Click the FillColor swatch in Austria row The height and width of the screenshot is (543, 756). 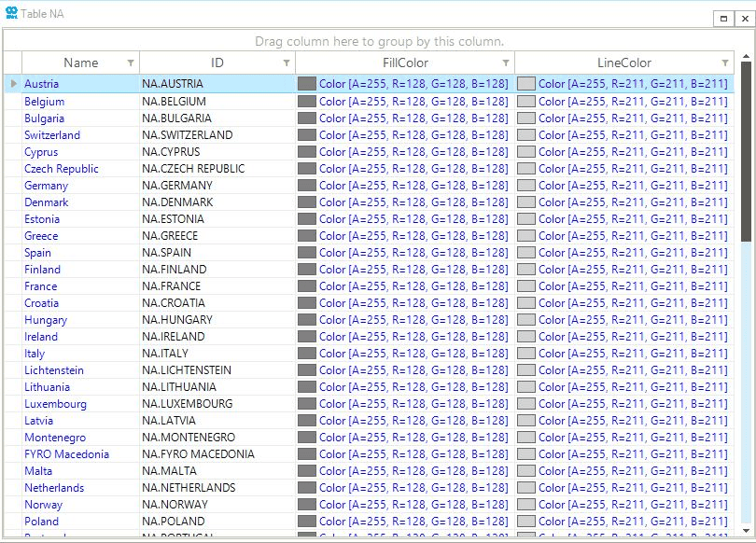(x=307, y=84)
